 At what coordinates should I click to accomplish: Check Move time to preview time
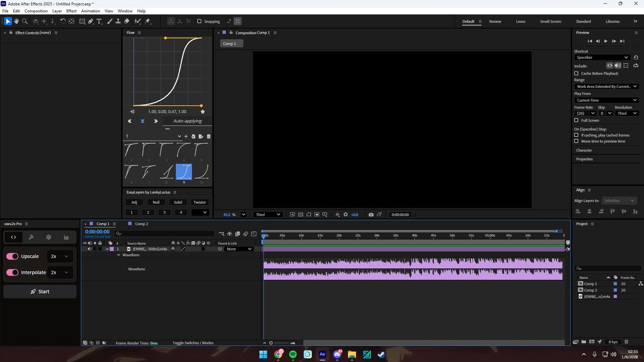coord(576,141)
